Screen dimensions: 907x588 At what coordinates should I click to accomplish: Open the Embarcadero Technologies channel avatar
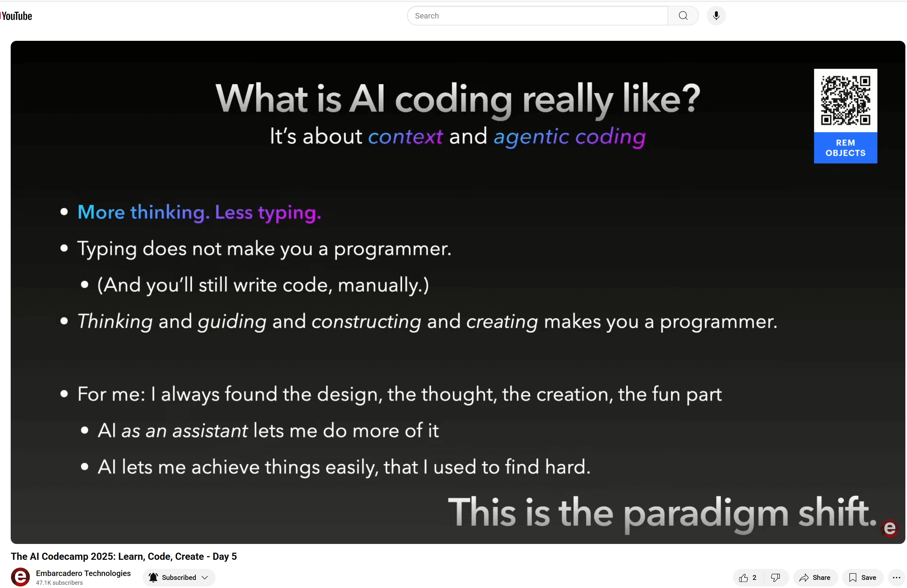click(x=20, y=577)
